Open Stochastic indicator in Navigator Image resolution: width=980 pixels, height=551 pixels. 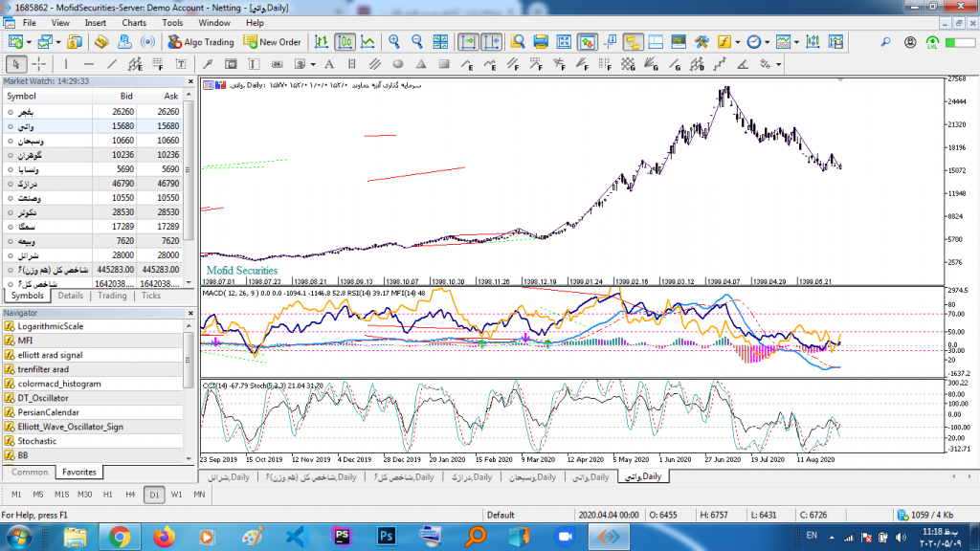(36, 441)
